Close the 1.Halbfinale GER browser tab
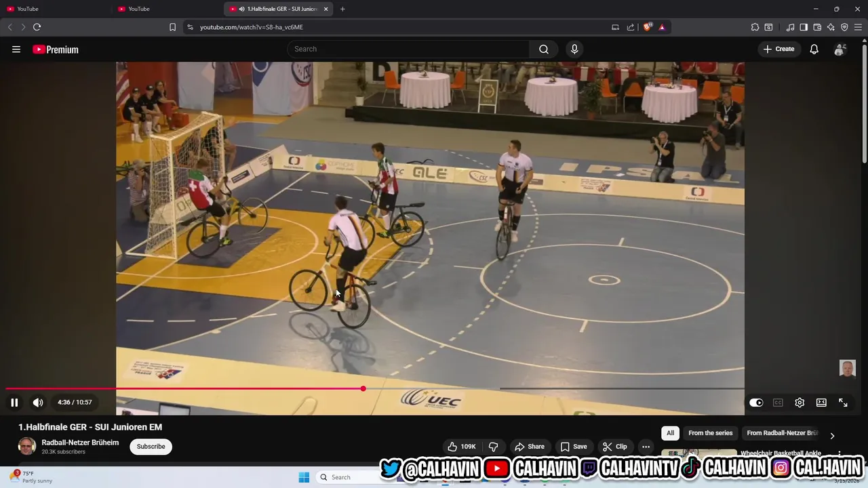Screen dimensions: 868x488 (325, 9)
